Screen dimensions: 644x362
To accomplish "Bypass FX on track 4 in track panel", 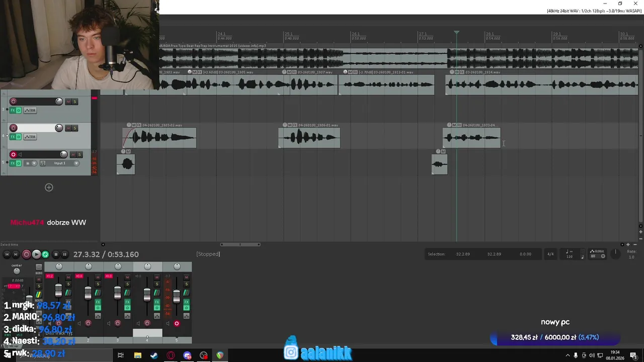I will coord(19,137).
